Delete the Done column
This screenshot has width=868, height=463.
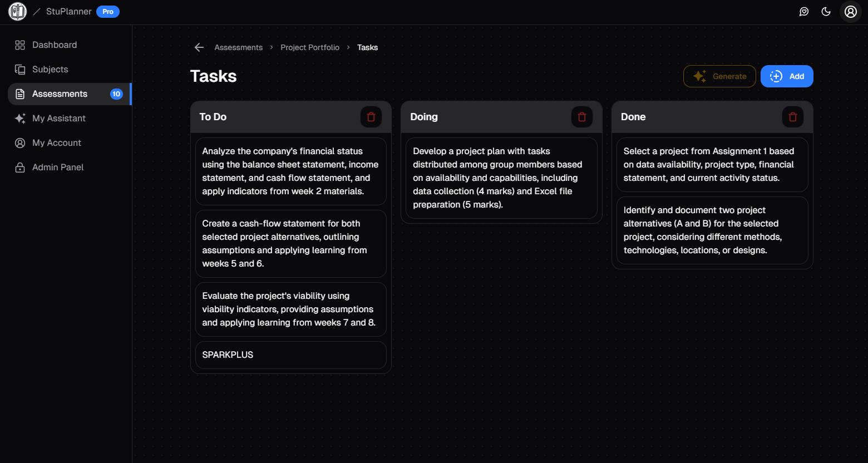click(793, 117)
